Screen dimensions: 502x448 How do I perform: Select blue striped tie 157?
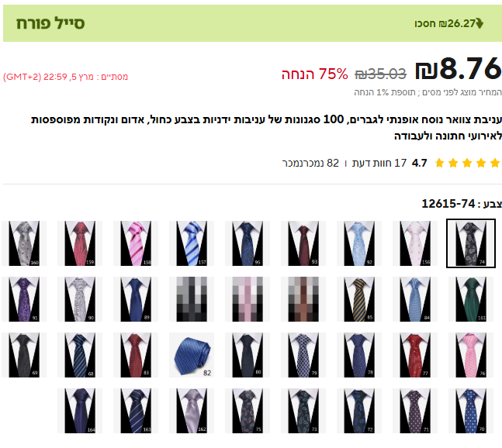[x=192, y=243]
